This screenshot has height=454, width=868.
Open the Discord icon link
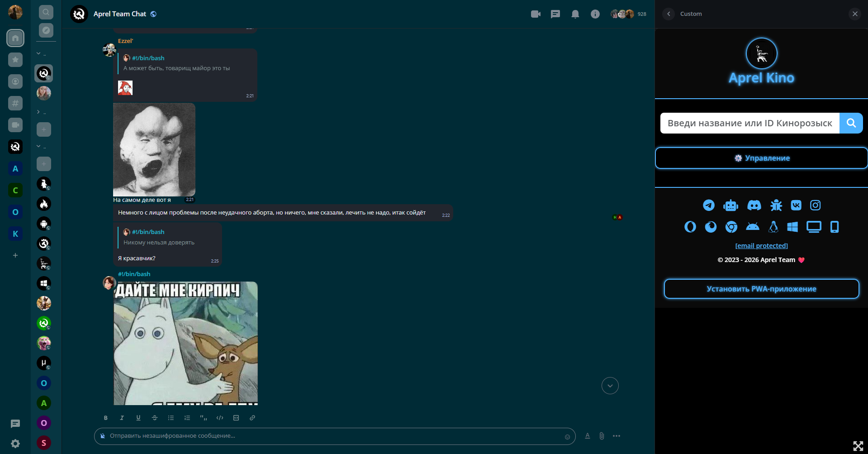tap(754, 205)
